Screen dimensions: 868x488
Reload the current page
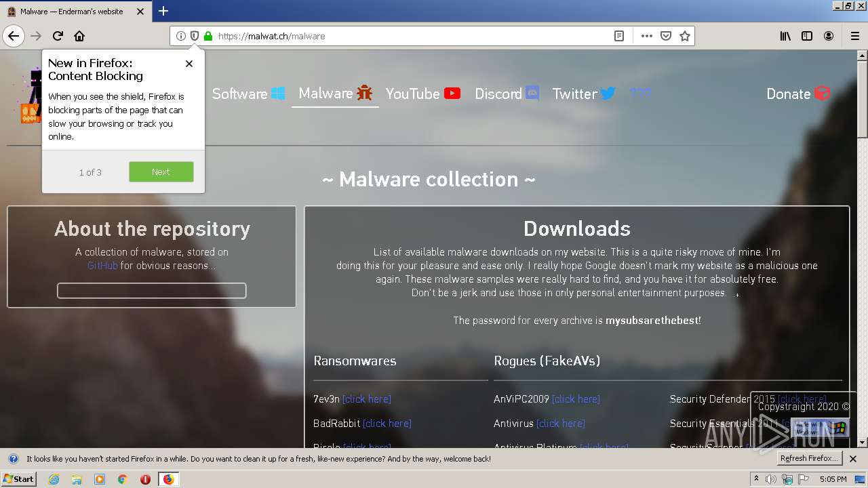point(58,36)
